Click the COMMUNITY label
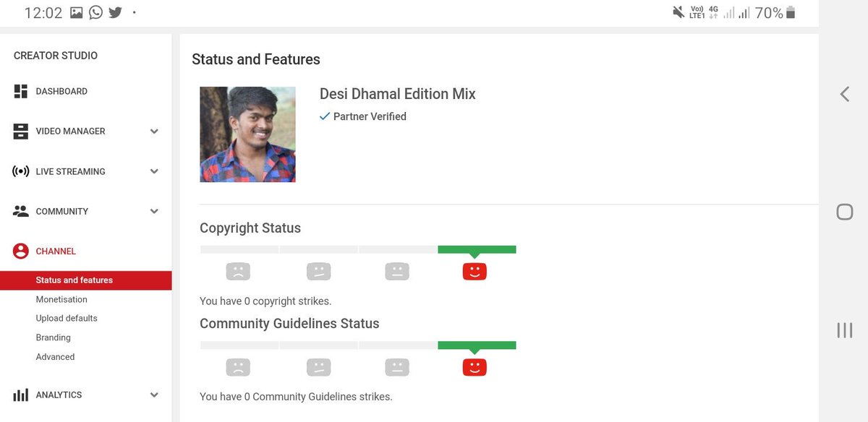 [62, 212]
